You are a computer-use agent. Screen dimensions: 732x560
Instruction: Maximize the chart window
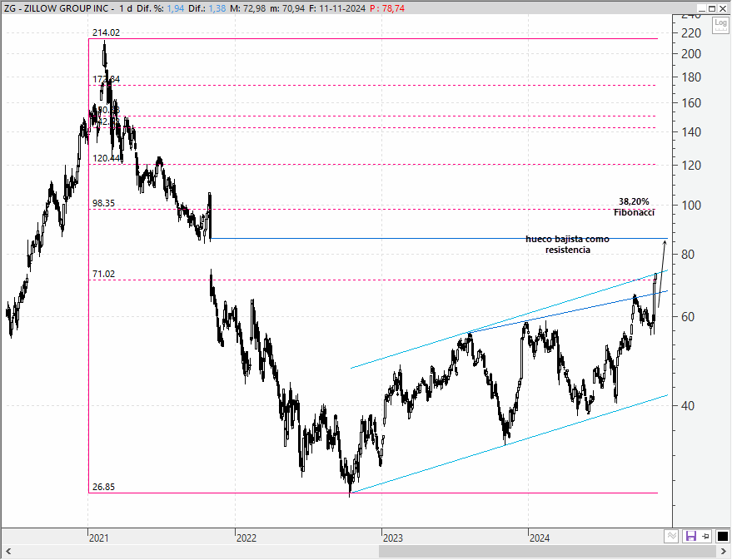click(712, 8)
